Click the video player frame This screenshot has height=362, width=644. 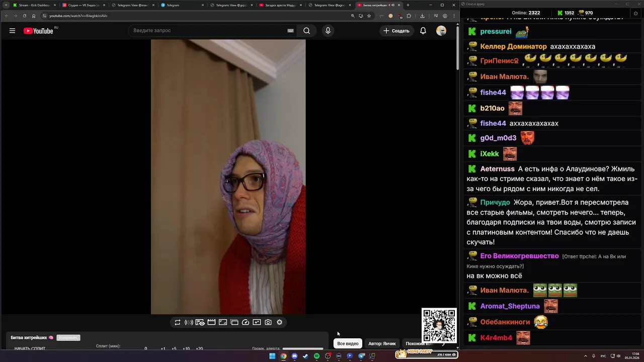[x=228, y=176]
